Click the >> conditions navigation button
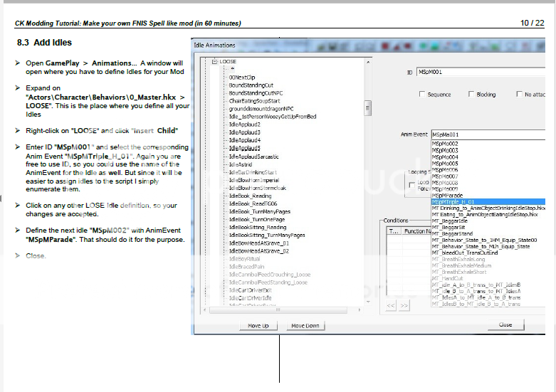This screenshot has width=556, height=392. point(404,305)
